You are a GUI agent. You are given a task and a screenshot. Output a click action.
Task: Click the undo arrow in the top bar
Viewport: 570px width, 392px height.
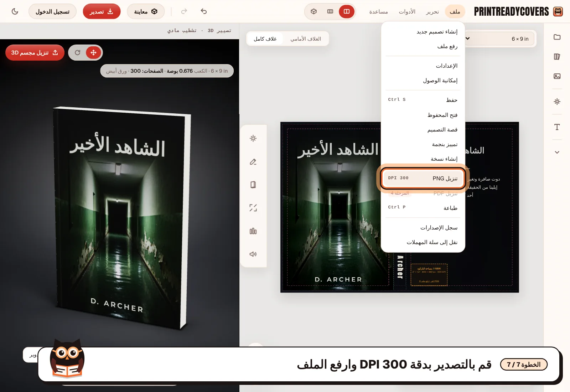point(204,11)
